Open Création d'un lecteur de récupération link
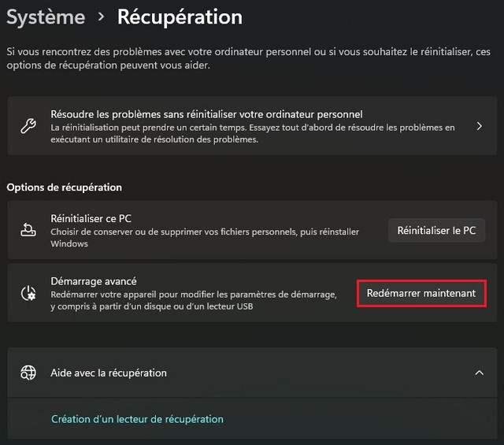Viewport: 504px width, 445px height. click(x=137, y=419)
